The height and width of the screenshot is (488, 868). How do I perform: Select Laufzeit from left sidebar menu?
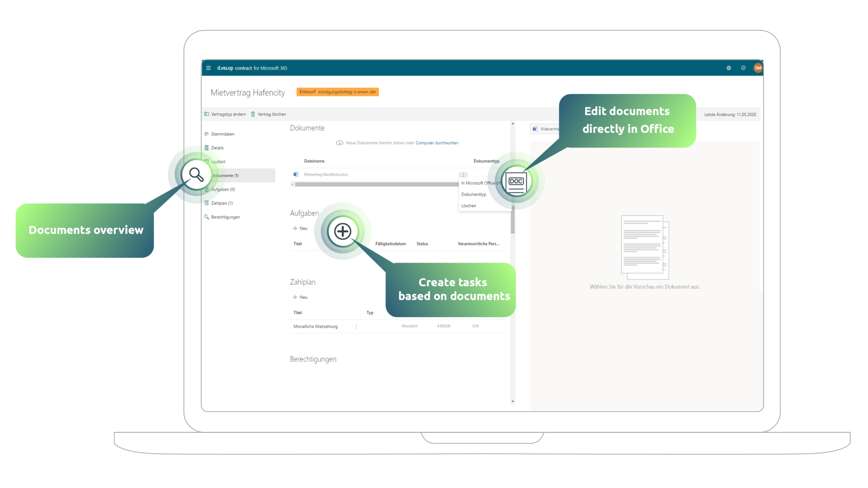click(x=219, y=161)
